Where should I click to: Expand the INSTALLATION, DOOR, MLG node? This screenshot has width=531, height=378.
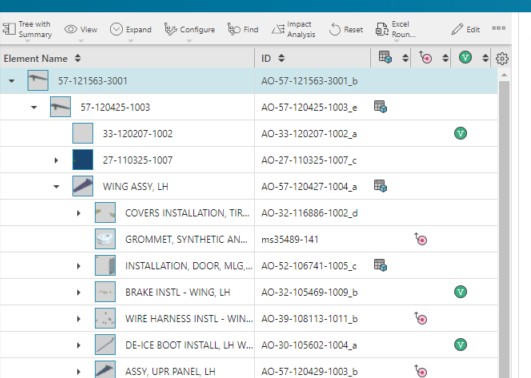click(79, 266)
